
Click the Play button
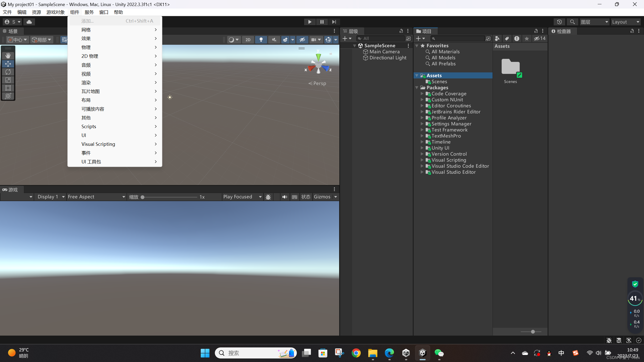click(x=310, y=22)
